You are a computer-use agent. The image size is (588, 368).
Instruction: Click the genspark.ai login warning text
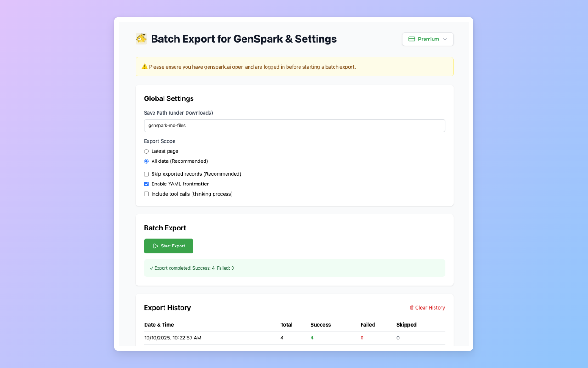point(252,67)
